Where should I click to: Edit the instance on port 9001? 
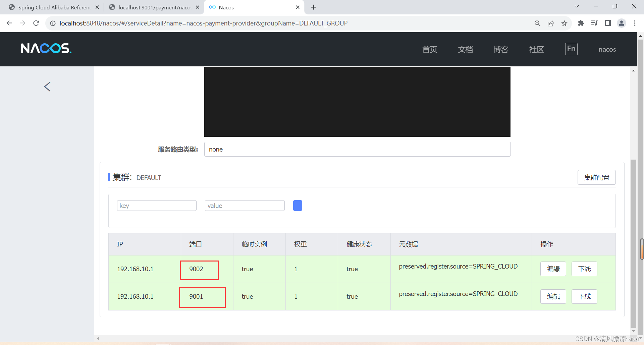(x=553, y=296)
